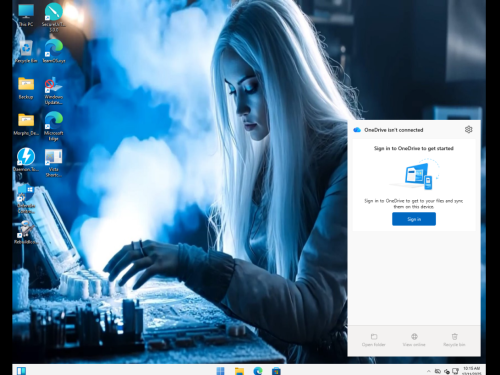The height and width of the screenshot is (375, 500).
Task: Open OneDrive Recycle bin
Action: point(454,340)
